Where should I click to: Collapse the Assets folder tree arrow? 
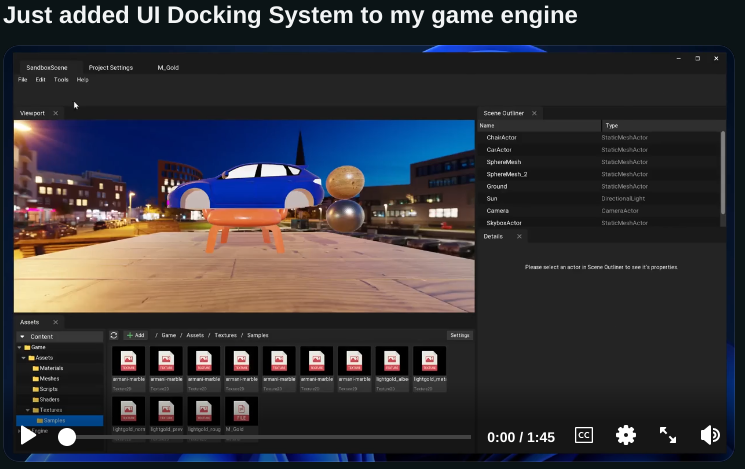24,358
